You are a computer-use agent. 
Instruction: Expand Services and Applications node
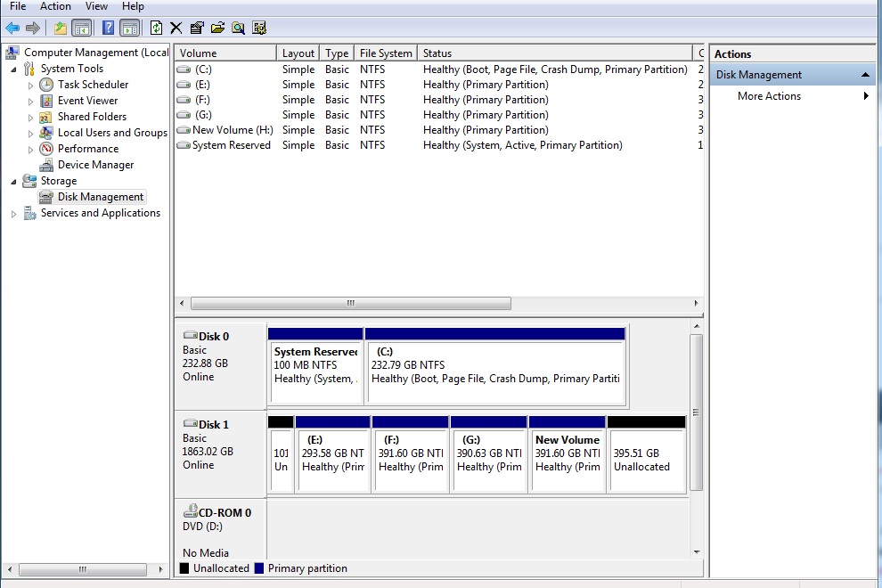point(13,214)
